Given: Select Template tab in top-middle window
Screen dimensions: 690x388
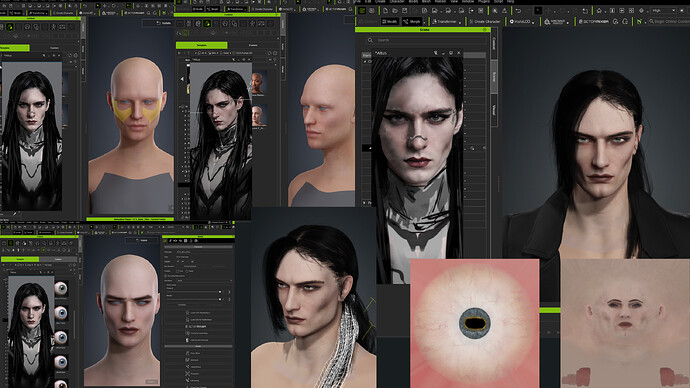Looking at the screenshot, I should (202, 45).
